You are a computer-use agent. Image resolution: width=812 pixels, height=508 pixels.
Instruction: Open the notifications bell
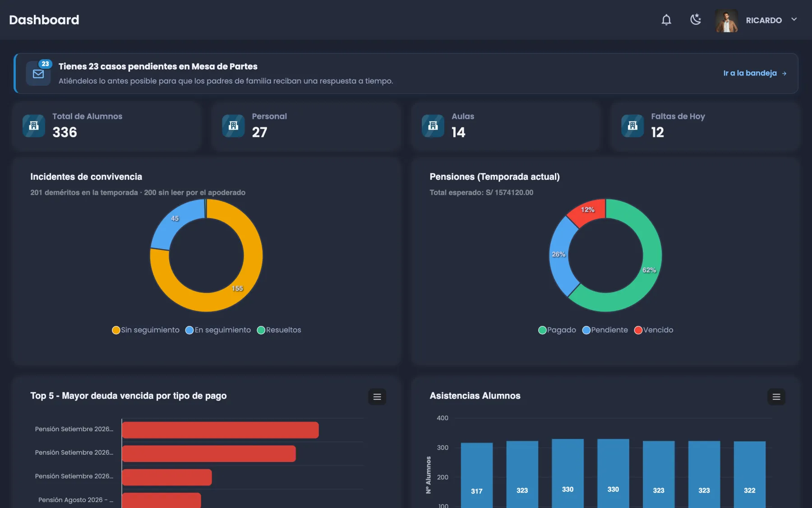666,20
